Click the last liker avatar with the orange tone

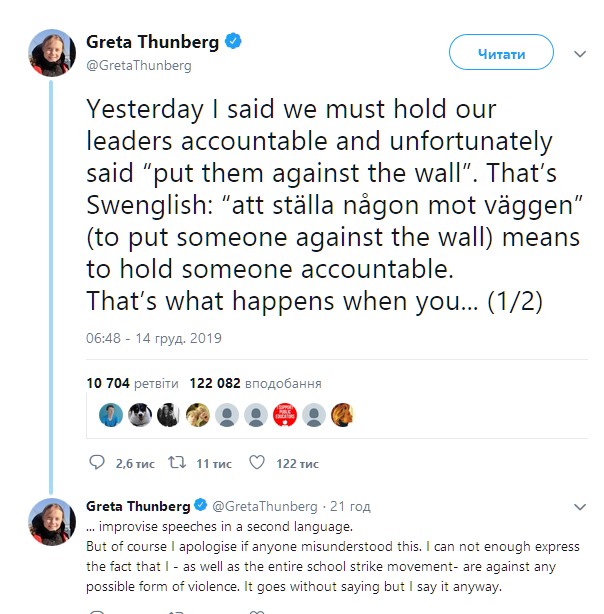[x=342, y=415]
